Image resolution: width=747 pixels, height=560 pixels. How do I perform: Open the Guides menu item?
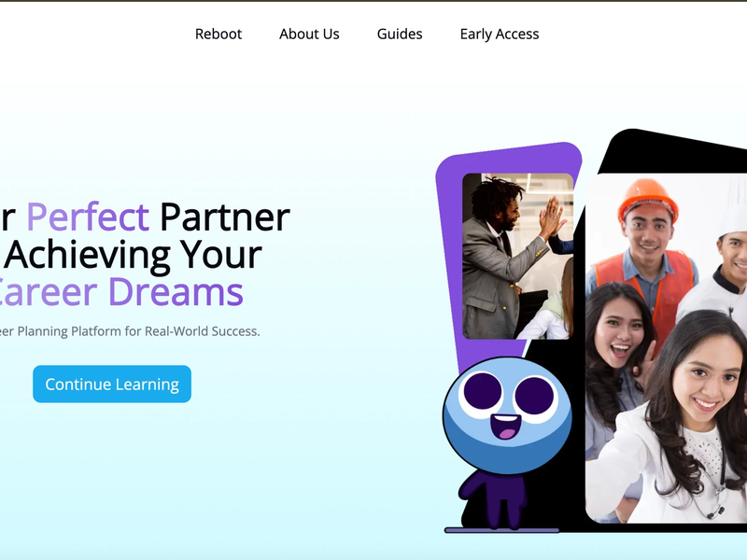pos(400,35)
